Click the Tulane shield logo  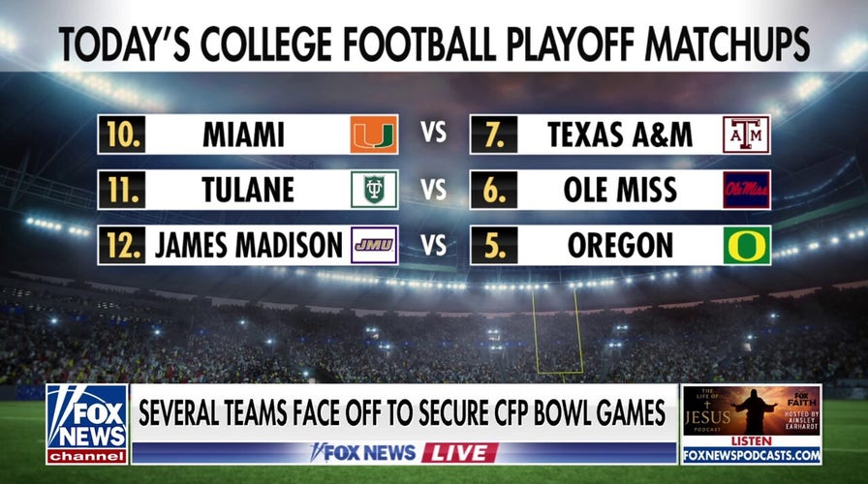coord(373,190)
